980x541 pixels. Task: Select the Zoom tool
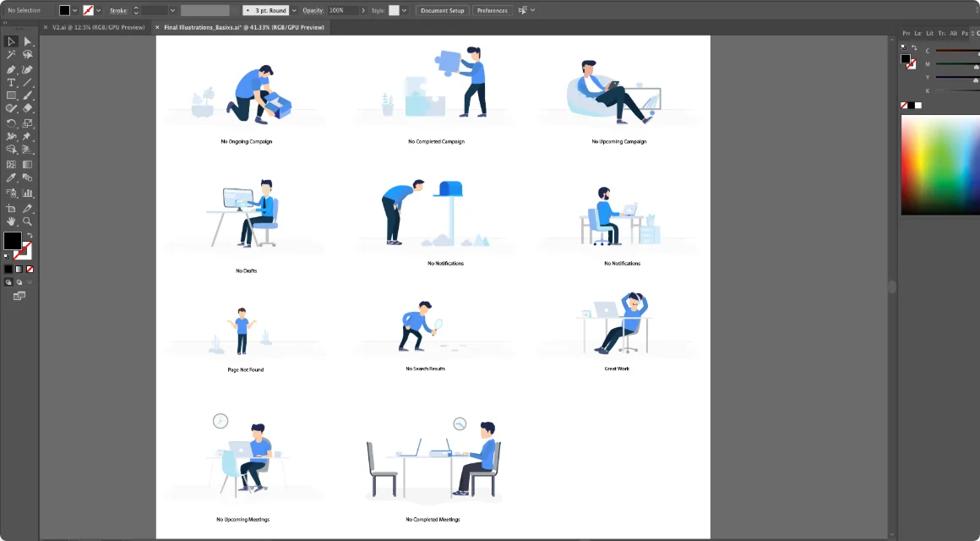pyautogui.click(x=28, y=221)
